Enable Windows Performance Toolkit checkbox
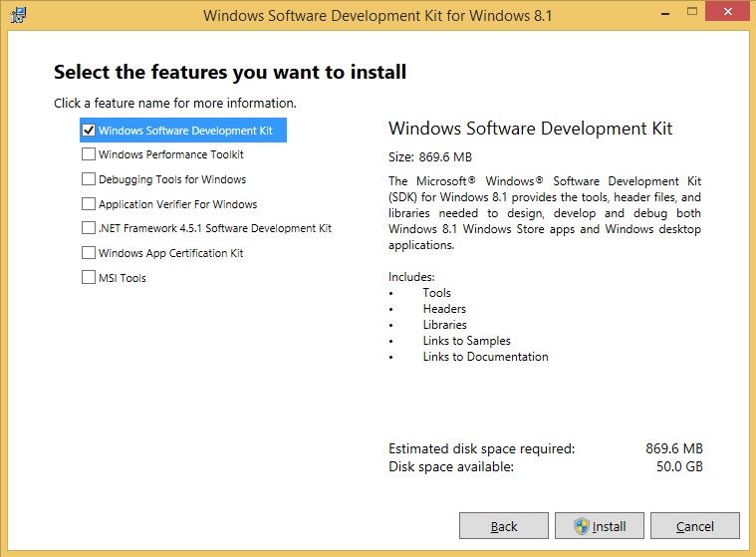 click(x=89, y=154)
